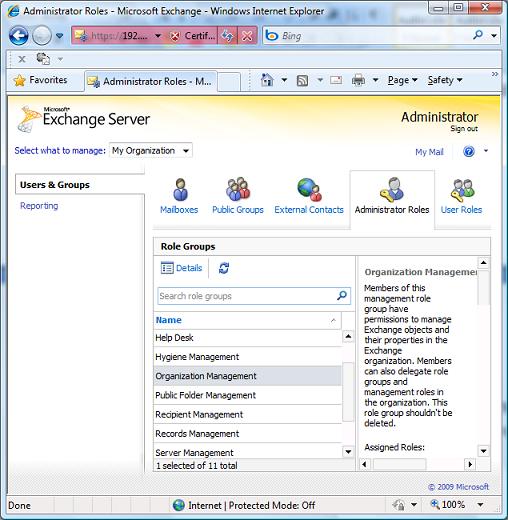Screen dimensions: 508x520
Task: Open the search provider dropdown arrow
Action: coord(494,36)
